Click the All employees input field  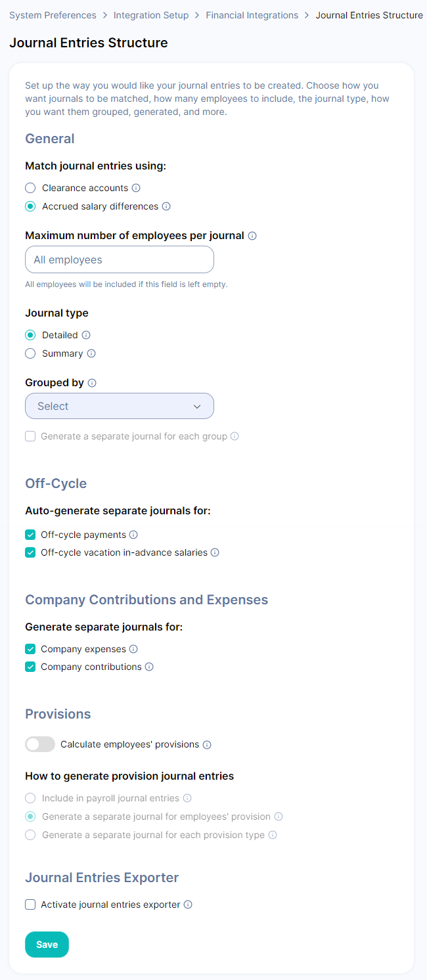pos(120,259)
